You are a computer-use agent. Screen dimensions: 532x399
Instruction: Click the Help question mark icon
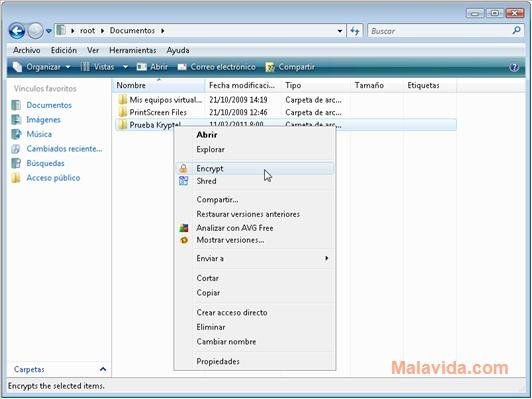click(x=514, y=67)
